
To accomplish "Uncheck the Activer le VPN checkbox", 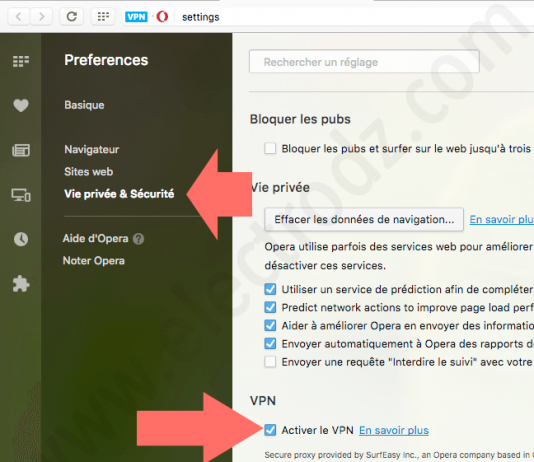I will 270,430.
